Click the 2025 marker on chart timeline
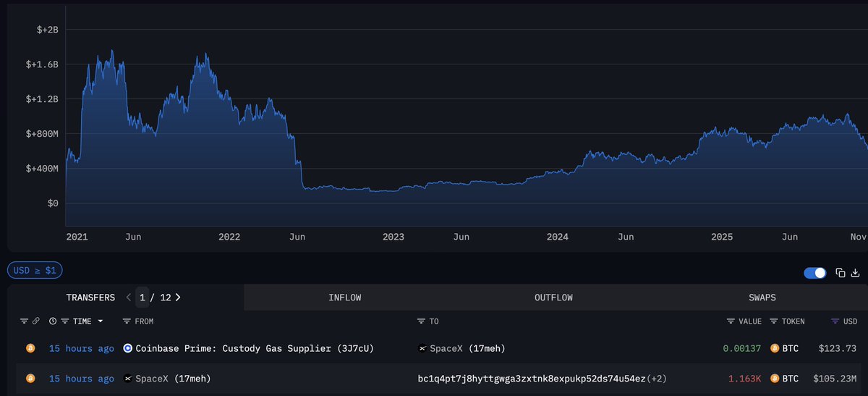This screenshot has width=868, height=396. [x=722, y=237]
